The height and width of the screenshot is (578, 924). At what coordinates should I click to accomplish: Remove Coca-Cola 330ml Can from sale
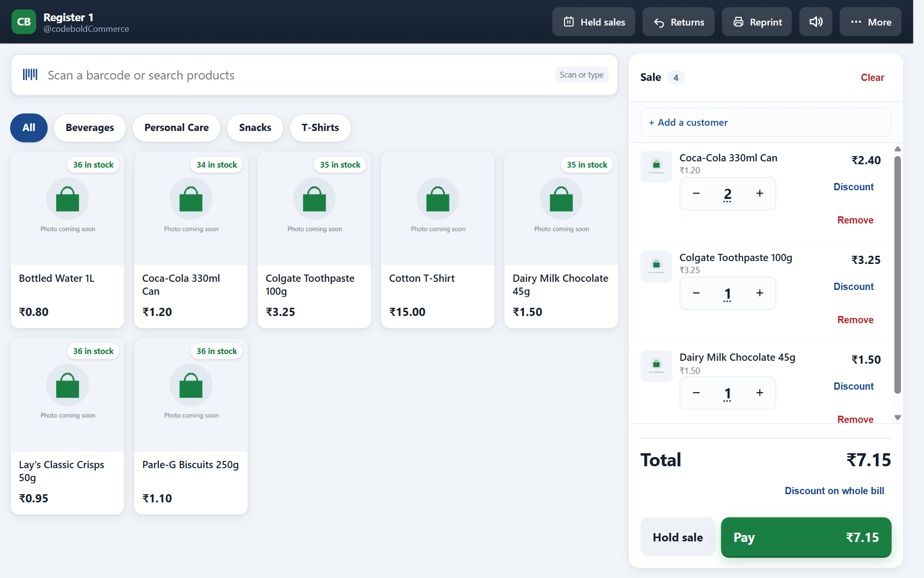(855, 220)
